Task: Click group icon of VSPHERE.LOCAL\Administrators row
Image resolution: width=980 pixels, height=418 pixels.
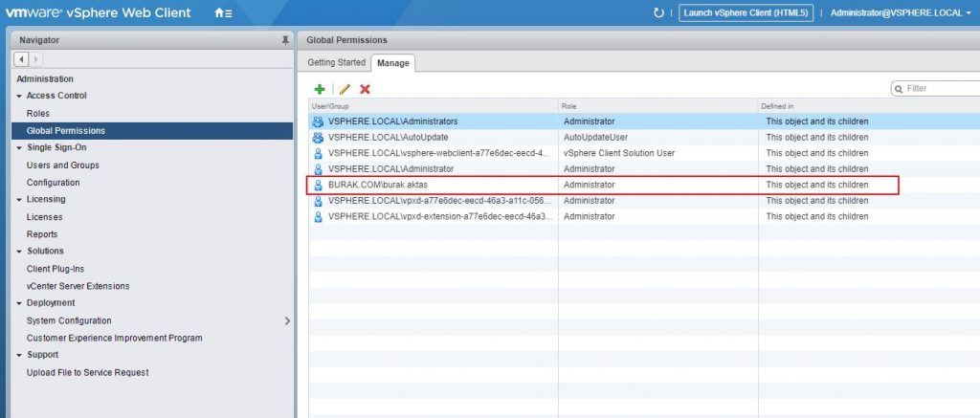Action: tap(318, 121)
